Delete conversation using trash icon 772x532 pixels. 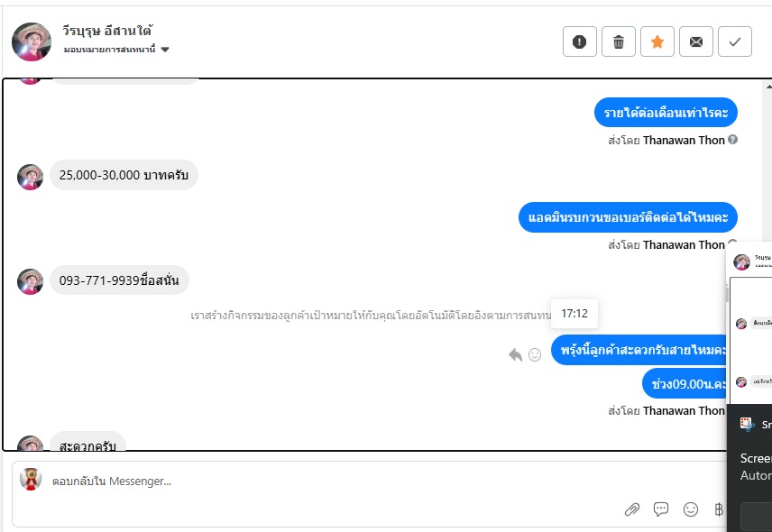[x=619, y=41]
